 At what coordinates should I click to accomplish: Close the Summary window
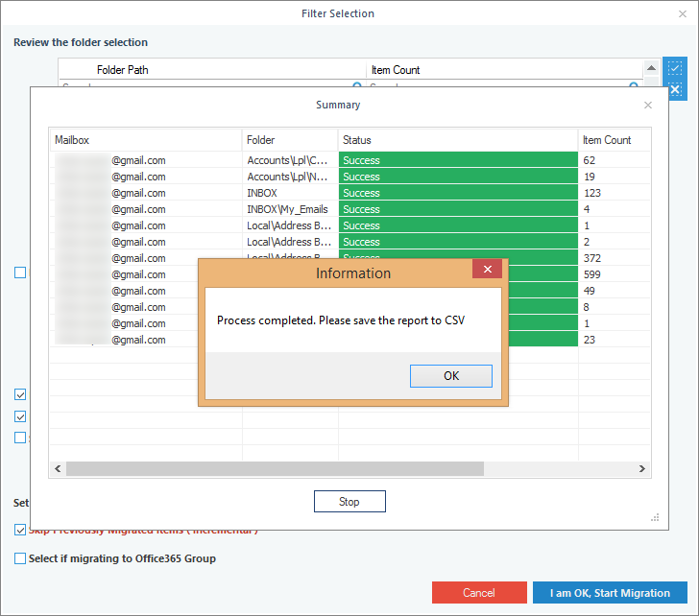(x=647, y=105)
